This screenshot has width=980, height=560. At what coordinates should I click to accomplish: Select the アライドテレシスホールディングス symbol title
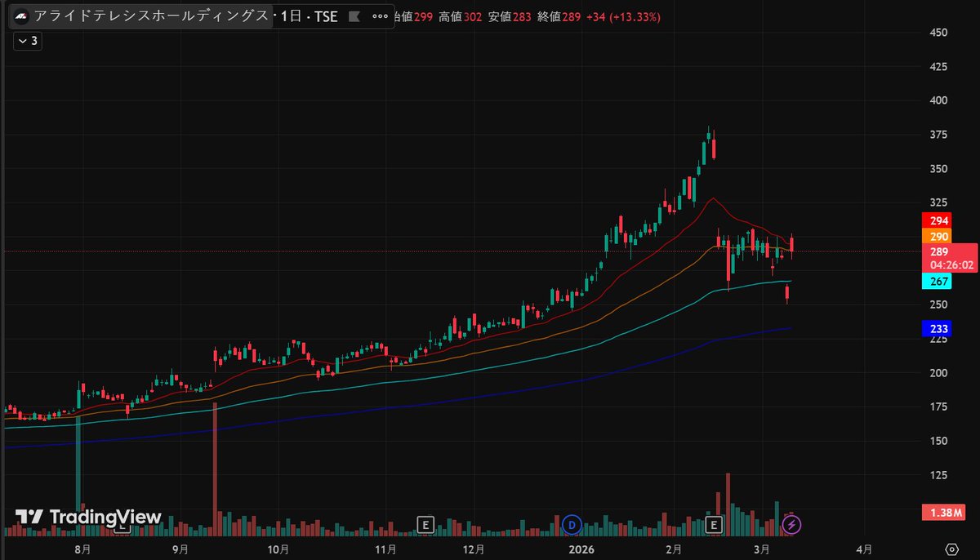point(151,16)
